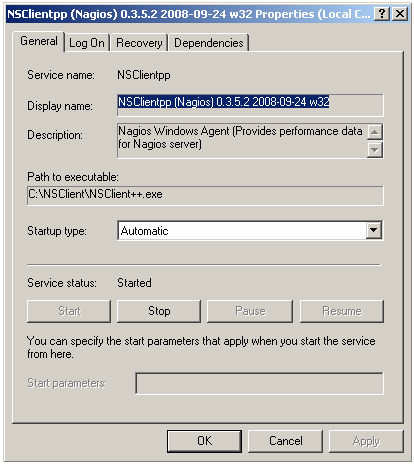Viewport: 414px width, 465px height.
Task: Cancel the properties dialog
Action: click(x=286, y=441)
